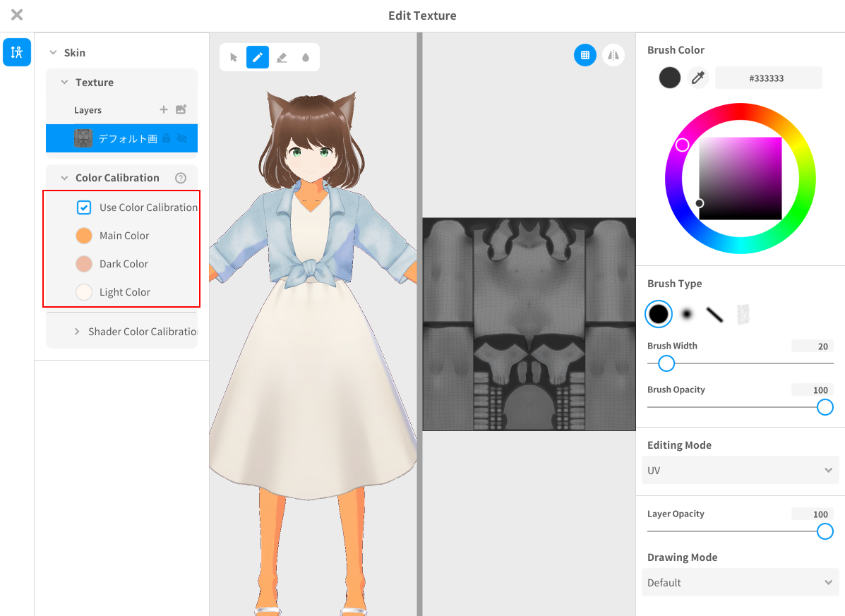Open Color Calibration help icon
This screenshot has width=845, height=616.
coord(181,178)
